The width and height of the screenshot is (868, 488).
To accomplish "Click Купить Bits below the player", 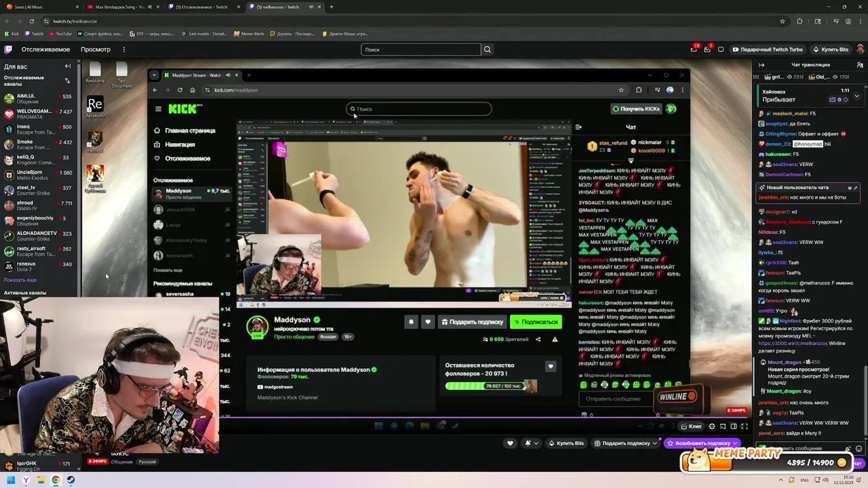I will coord(566,443).
